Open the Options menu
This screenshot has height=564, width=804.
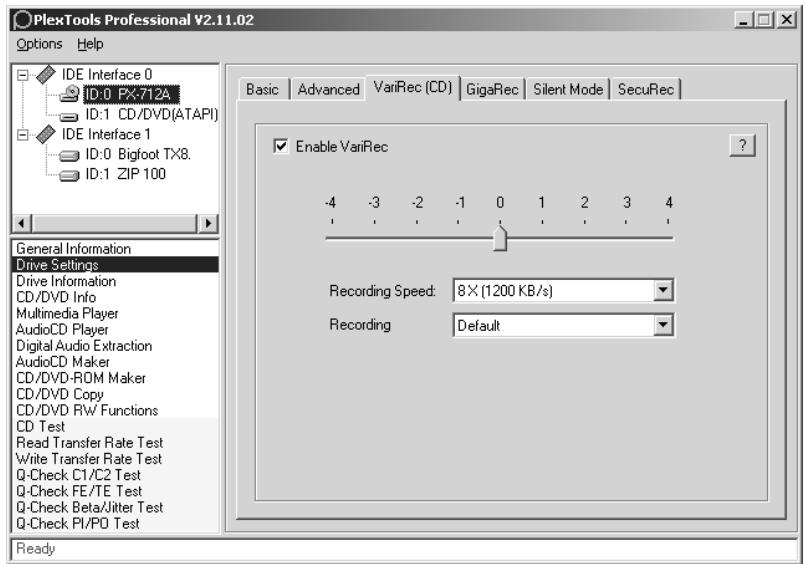39,44
